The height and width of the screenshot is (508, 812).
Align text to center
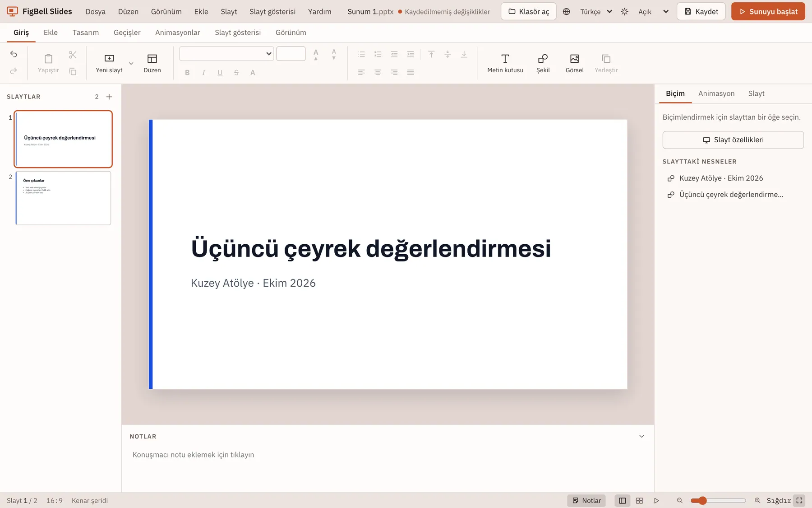click(378, 72)
